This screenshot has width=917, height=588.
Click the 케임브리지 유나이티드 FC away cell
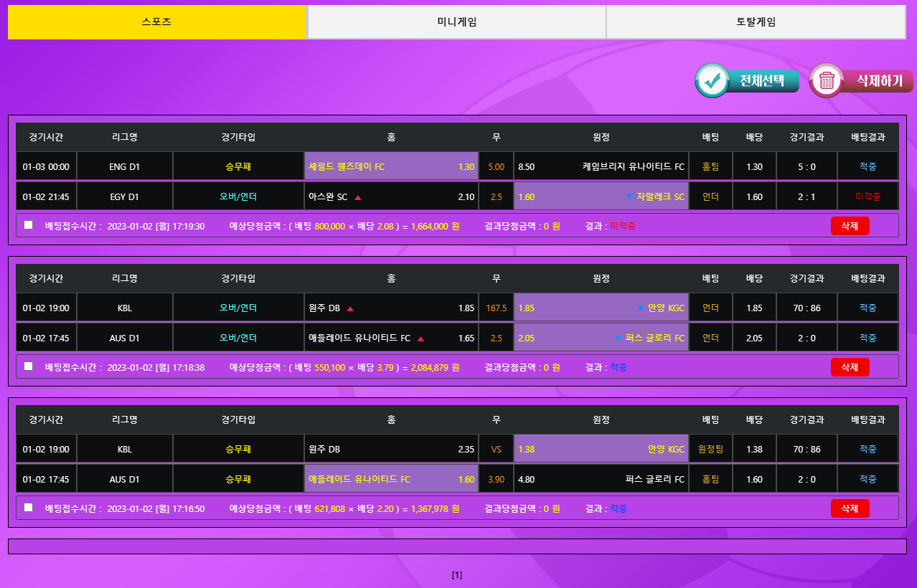click(601, 167)
